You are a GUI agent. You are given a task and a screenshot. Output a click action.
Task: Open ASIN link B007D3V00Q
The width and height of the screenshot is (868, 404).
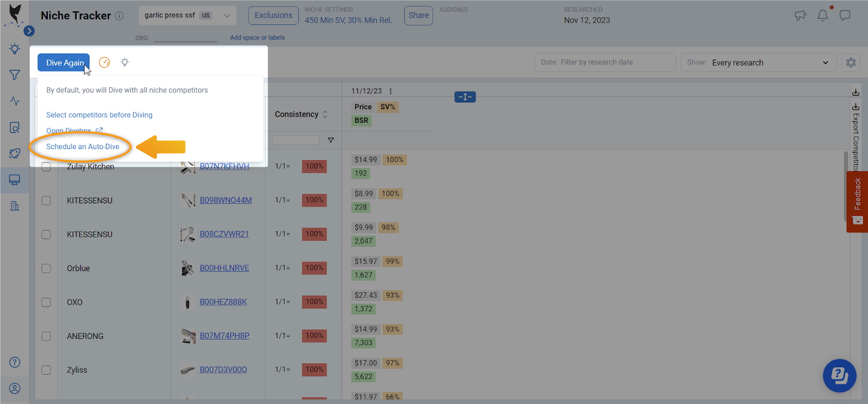(x=223, y=370)
